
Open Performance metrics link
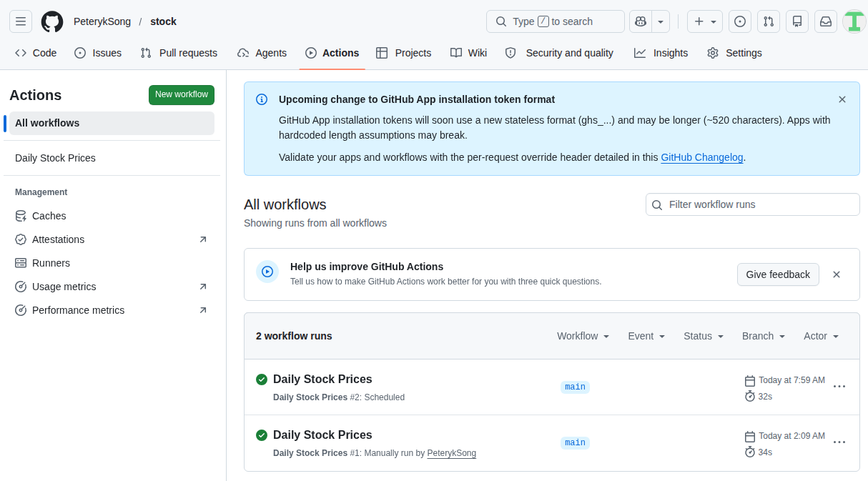click(112, 310)
